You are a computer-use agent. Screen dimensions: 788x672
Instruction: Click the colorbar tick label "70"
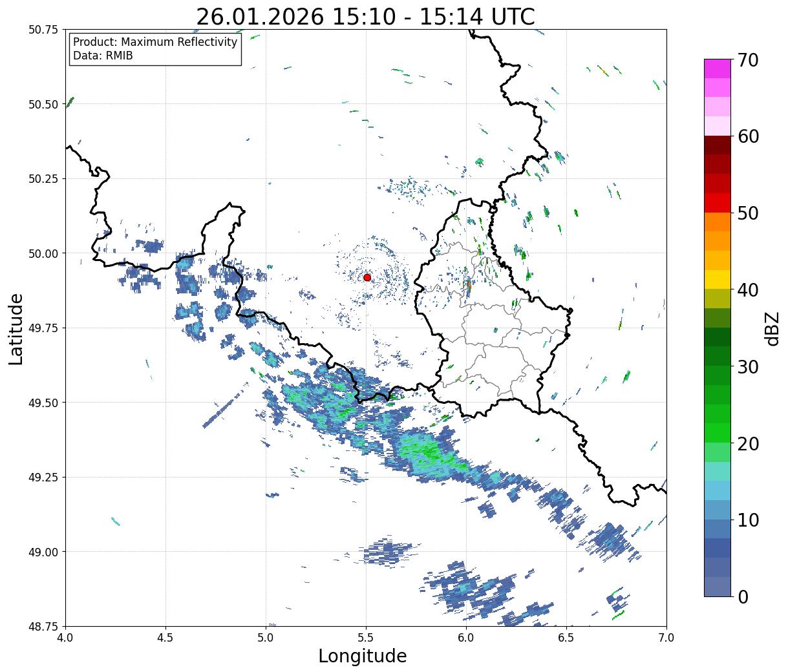point(748,60)
